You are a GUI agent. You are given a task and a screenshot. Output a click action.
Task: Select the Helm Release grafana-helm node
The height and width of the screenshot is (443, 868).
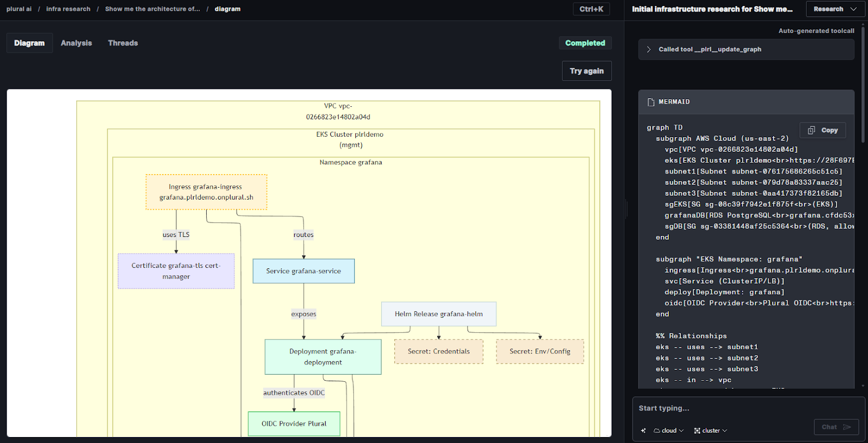click(x=438, y=314)
